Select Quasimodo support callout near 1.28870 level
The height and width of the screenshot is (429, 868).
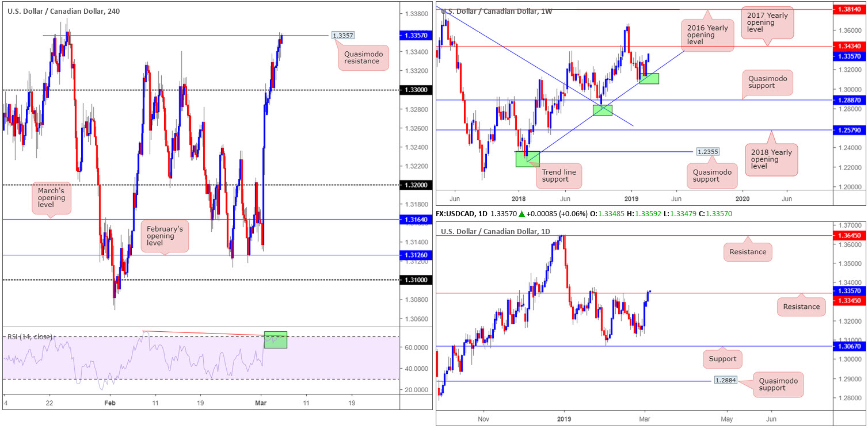pos(768,82)
